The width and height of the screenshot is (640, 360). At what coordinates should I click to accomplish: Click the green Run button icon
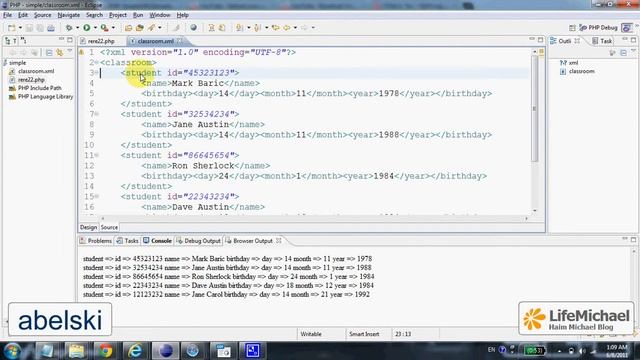pos(87,28)
